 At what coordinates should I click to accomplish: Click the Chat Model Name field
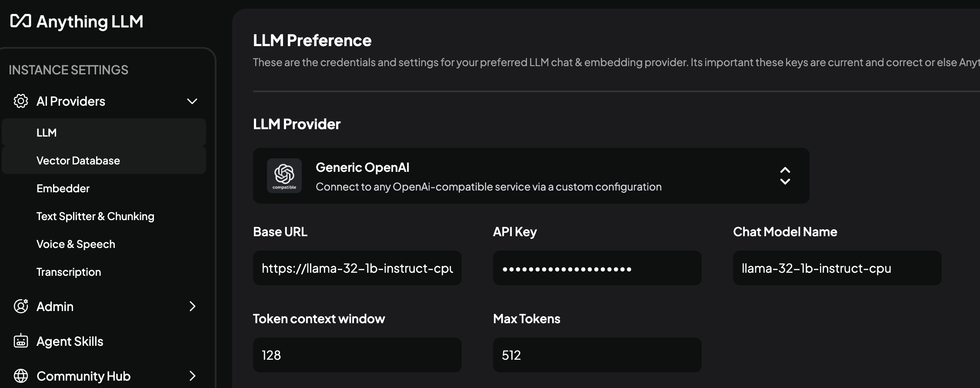[837, 268]
